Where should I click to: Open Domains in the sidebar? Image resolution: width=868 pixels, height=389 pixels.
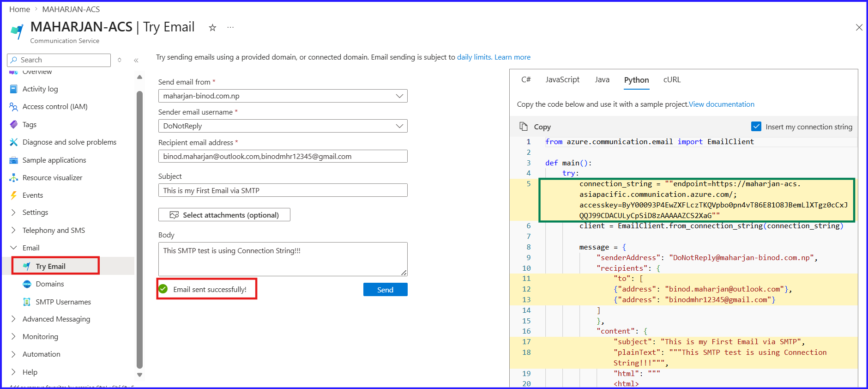[50, 284]
